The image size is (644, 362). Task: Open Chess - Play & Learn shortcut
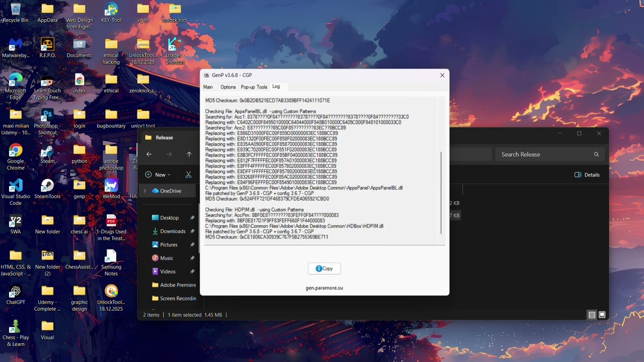pos(16,333)
